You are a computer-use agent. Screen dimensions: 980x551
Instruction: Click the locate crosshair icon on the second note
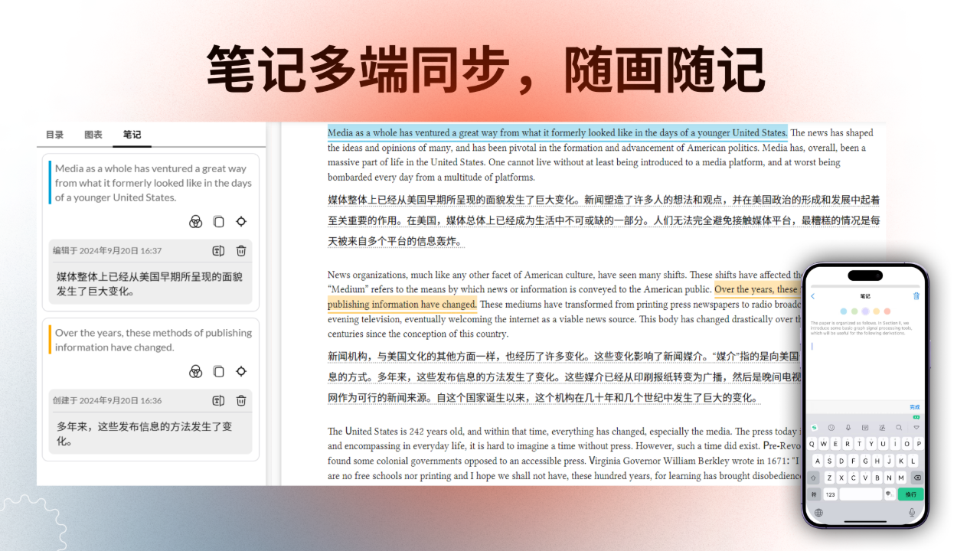click(x=241, y=371)
